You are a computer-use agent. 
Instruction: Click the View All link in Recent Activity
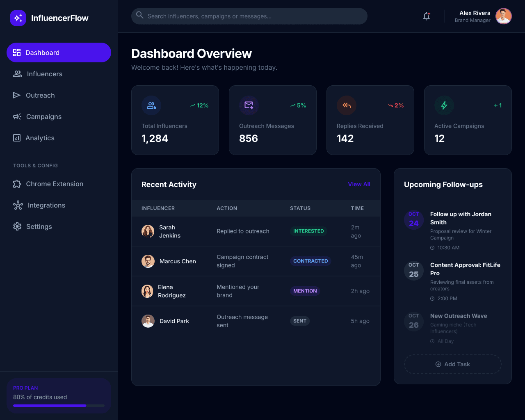tap(359, 184)
